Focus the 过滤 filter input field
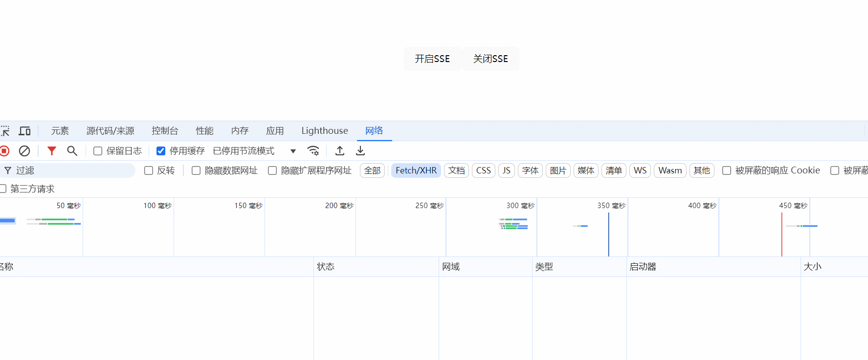Viewport: 868px width, 360px height. 68,170
